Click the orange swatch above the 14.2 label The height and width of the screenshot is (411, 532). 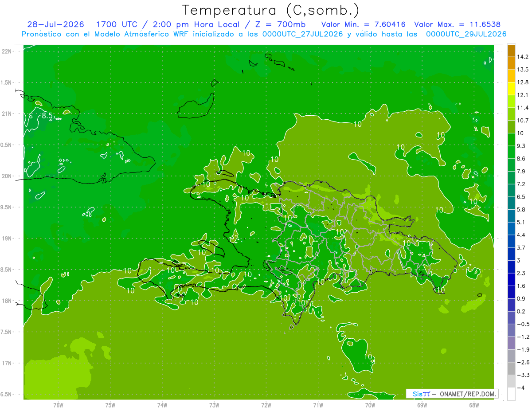[x=511, y=51]
